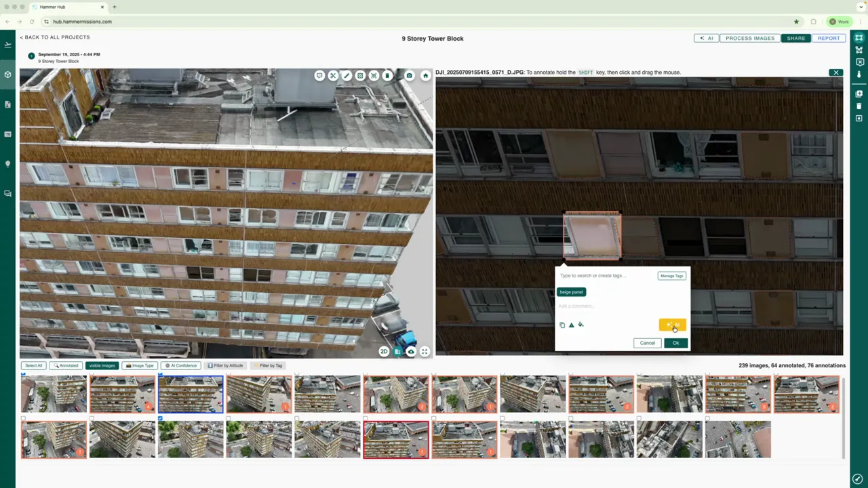The image size is (868, 488).
Task: Confirm the annotation with the Ok button
Action: coord(675,342)
